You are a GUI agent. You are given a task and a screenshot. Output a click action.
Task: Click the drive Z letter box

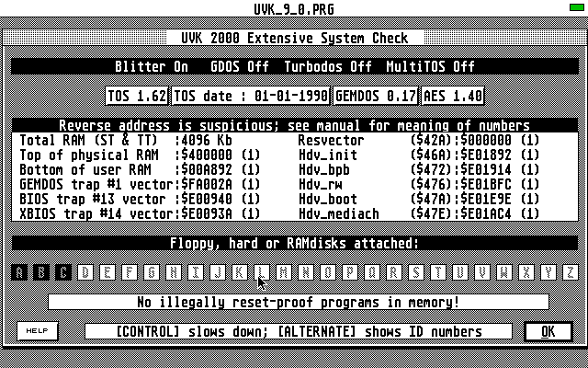click(571, 272)
